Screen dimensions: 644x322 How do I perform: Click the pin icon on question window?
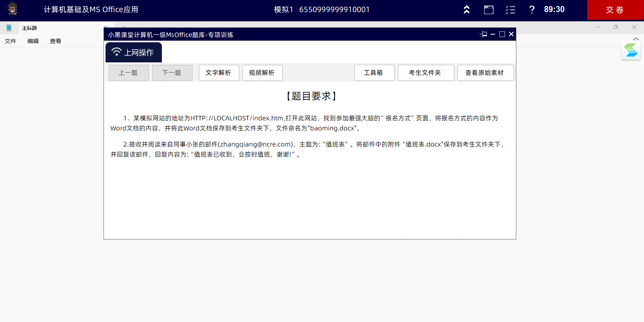484,34
